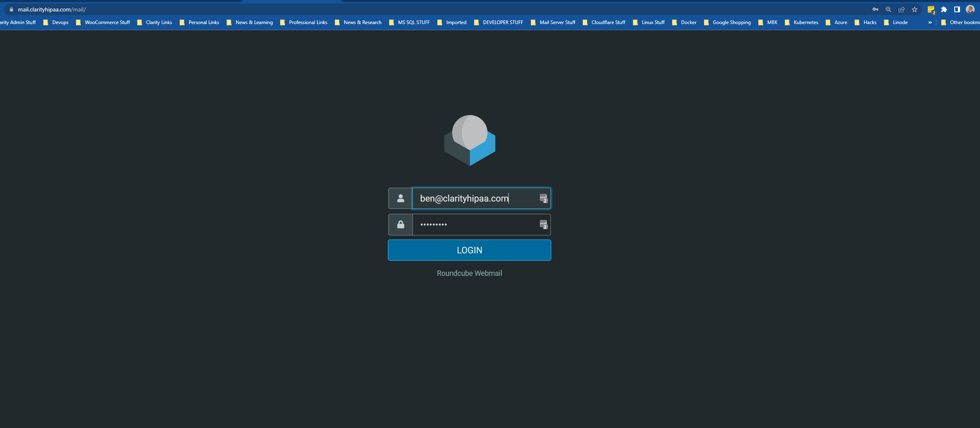Open the Linode bookmark folder
This screenshot has width=980, height=428.
click(896, 22)
